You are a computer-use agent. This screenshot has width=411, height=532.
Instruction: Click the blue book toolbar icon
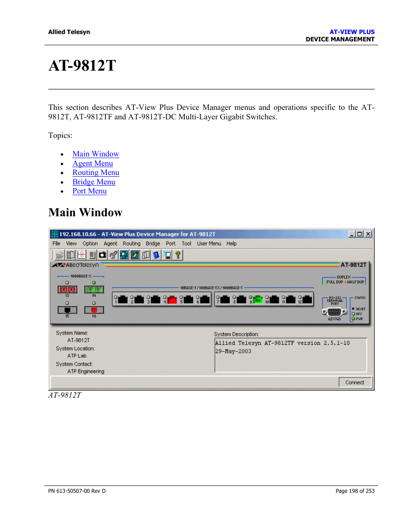tap(156, 255)
